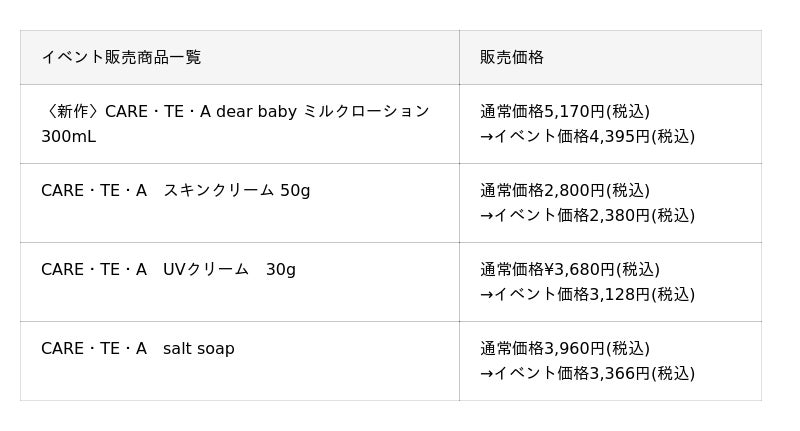The width and height of the screenshot is (800, 431).
Task: Click the 通常価格5,170円(税込) text
Action: pyautogui.click(x=565, y=111)
